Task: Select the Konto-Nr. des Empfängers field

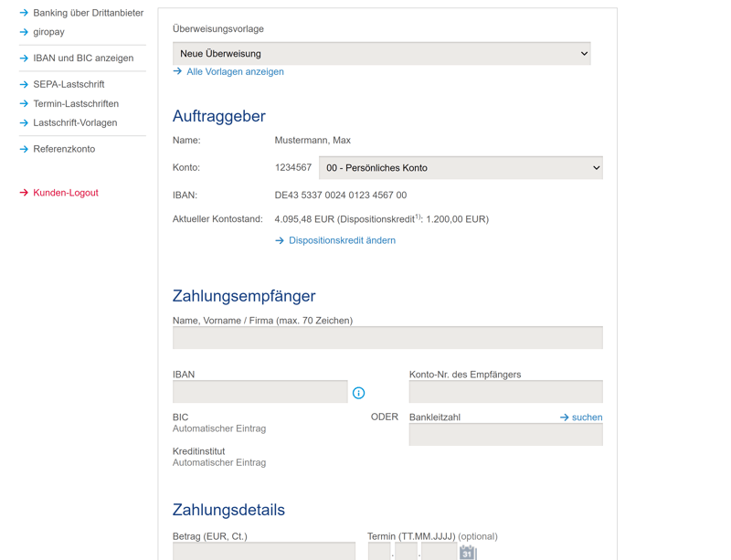Action: click(x=505, y=392)
